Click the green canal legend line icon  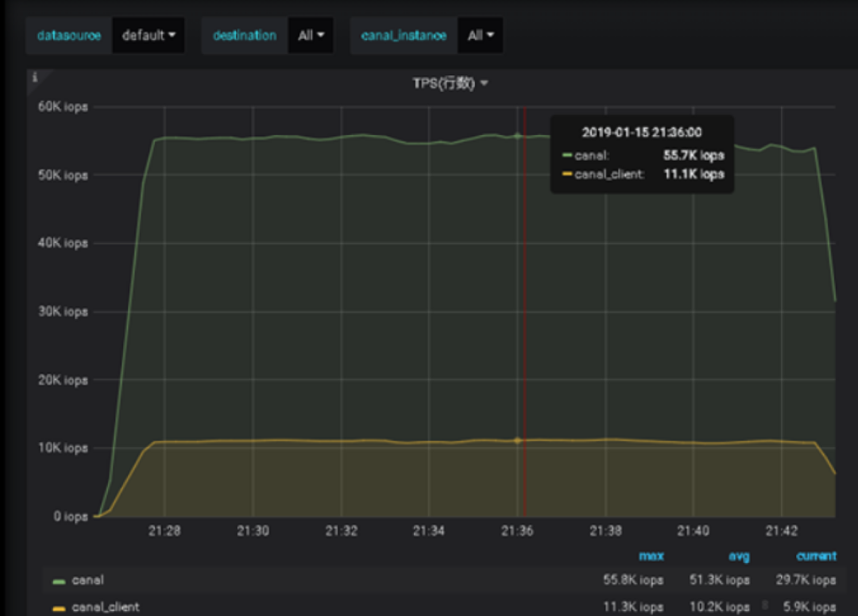(59, 581)
